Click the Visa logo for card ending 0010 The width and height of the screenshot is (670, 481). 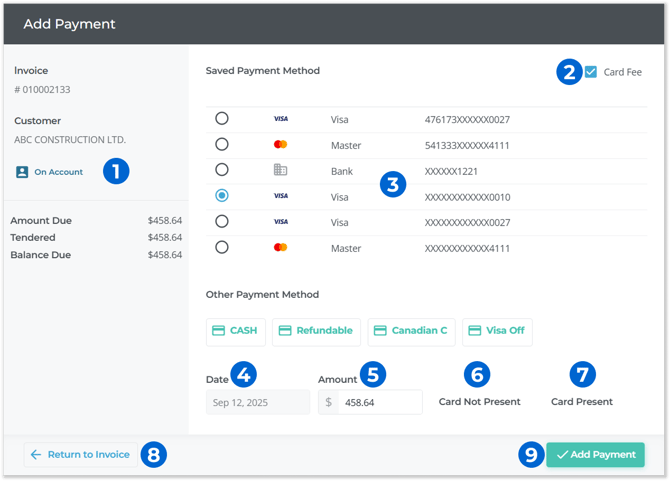(x=281, y=196)
